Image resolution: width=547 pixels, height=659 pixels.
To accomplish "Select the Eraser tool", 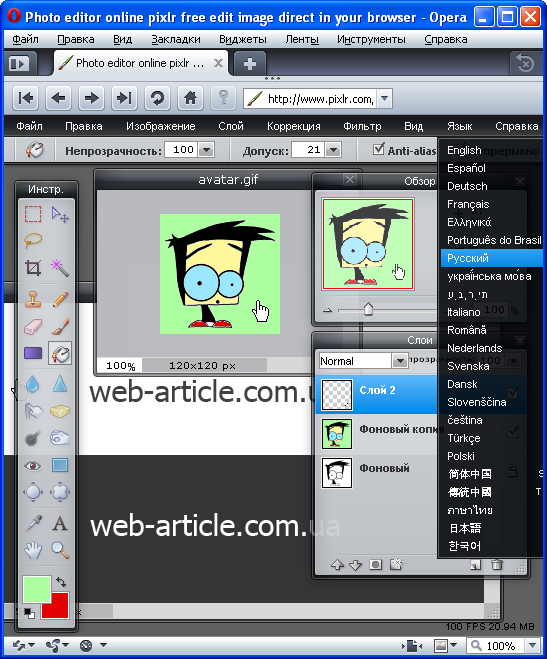I will click(33, 326).
